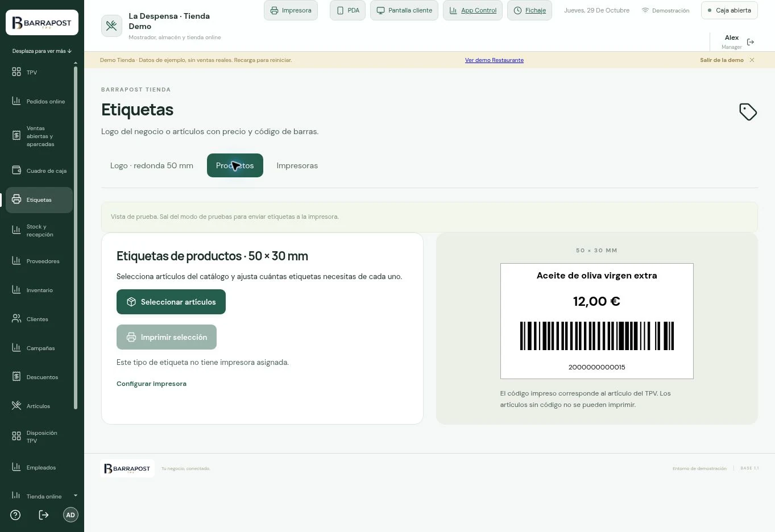Viewport: 775px width, 532px height.
Task: Switch to Logo · redonda 50 mm tab
Action: click(152, 165)
